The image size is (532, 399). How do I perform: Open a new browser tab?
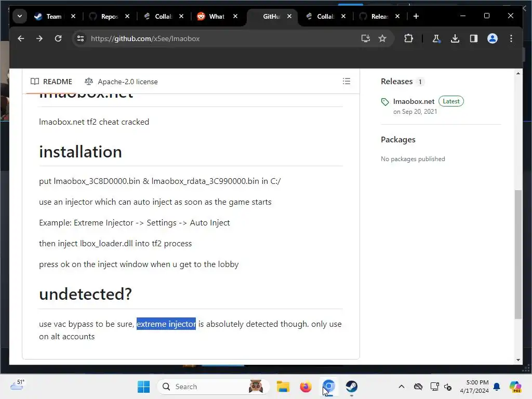pyautogui.click(x=416, y=16)
